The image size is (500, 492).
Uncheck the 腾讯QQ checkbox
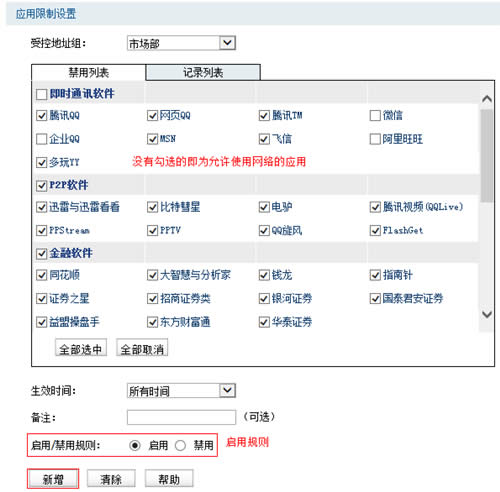click(x=41, y=116)
